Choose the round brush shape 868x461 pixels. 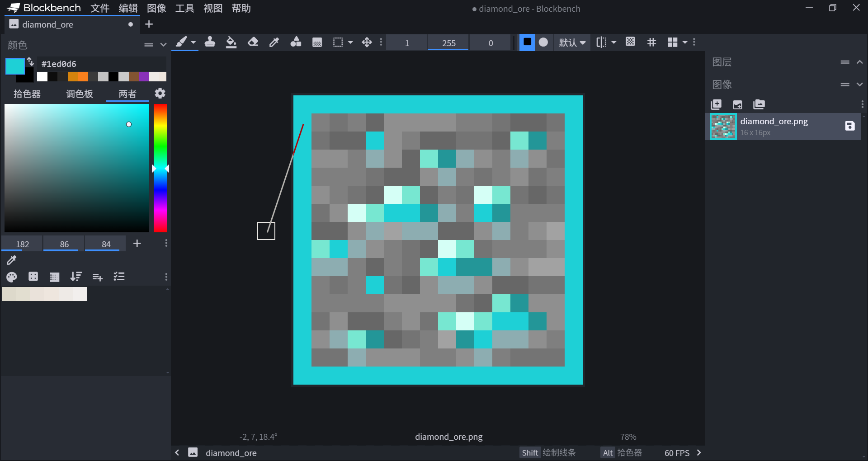pos(543,42)
